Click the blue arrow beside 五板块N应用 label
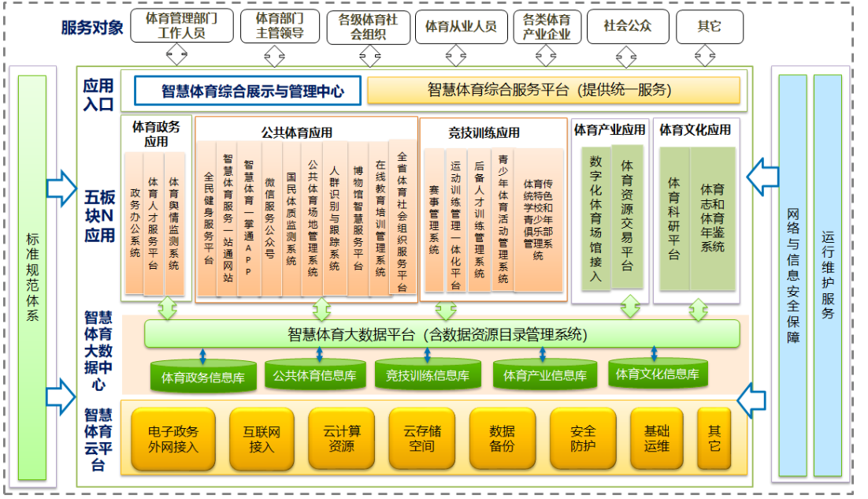This screenshot has height=499, width=868. point(61,188)
